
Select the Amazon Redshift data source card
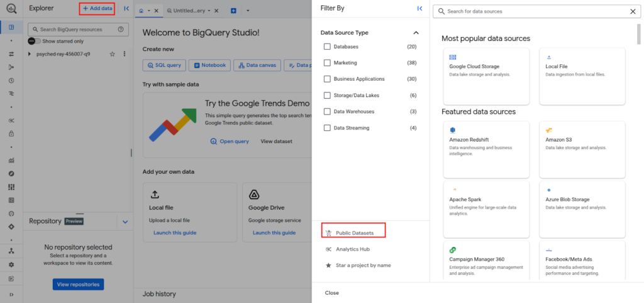pos(486,150)
